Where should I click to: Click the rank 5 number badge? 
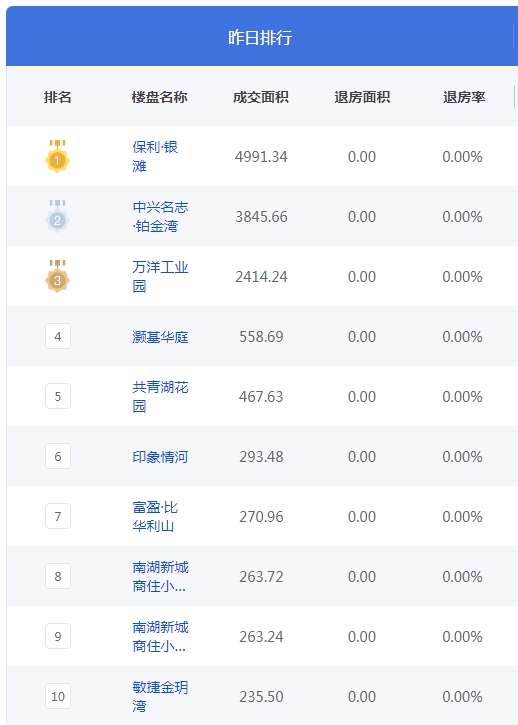[x=58, y=396]
